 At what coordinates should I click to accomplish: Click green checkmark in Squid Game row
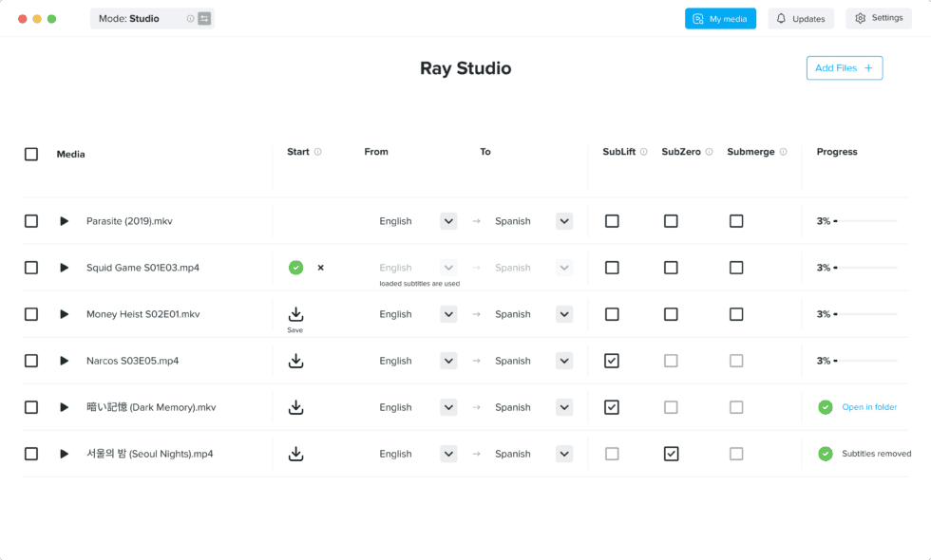point(295,268)
